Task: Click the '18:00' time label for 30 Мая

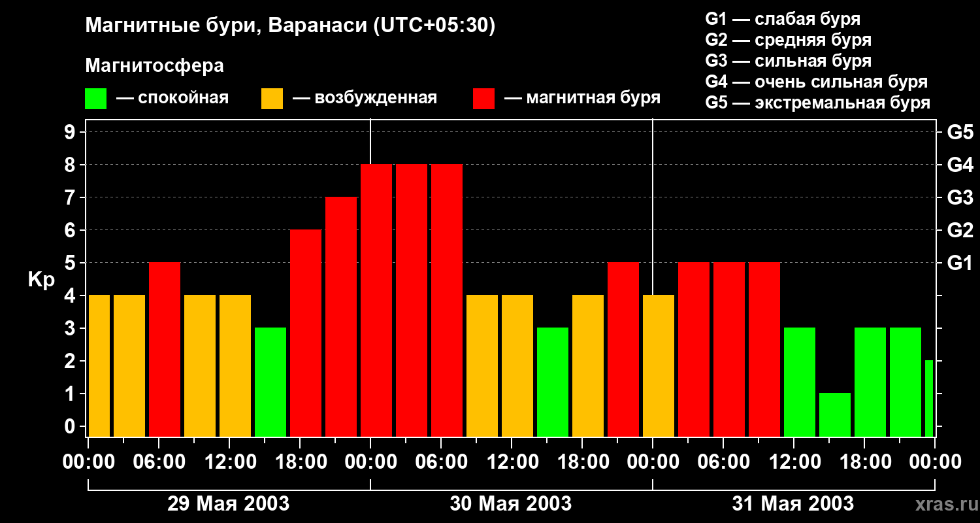Action: 582,462
